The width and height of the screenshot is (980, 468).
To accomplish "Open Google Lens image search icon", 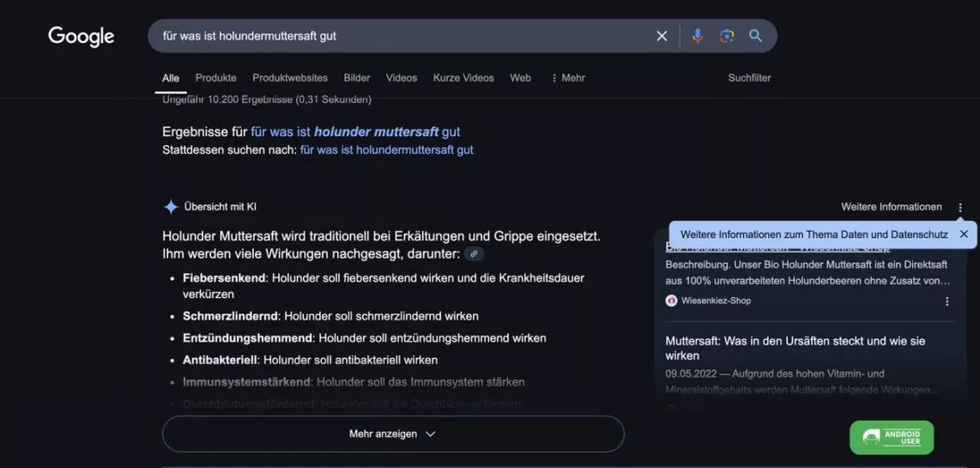I will [726, 36].
